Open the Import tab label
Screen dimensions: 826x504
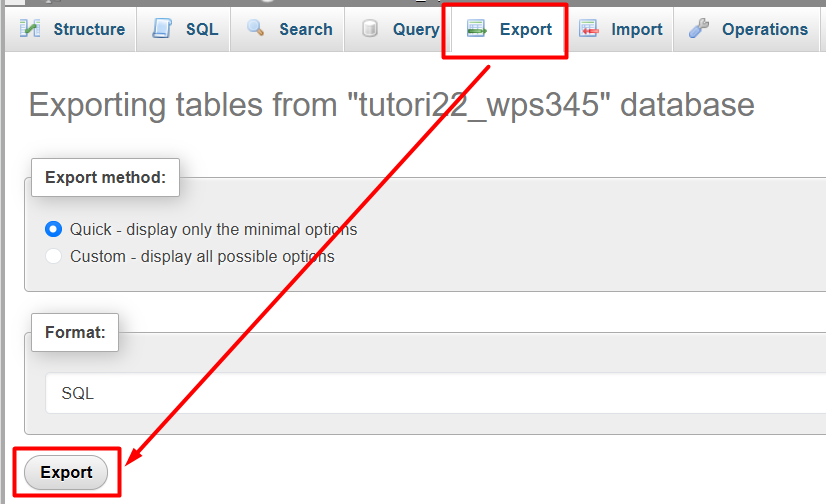point(636,29)
